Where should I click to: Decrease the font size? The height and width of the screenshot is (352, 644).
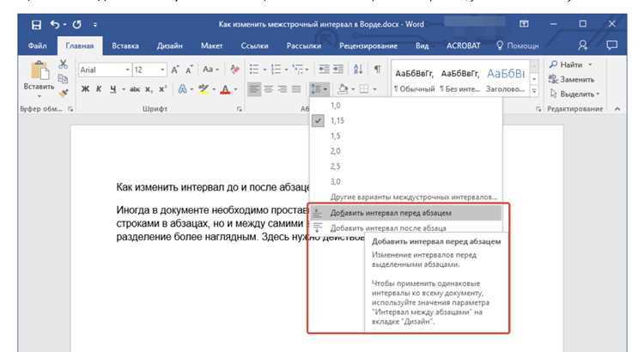189,70
